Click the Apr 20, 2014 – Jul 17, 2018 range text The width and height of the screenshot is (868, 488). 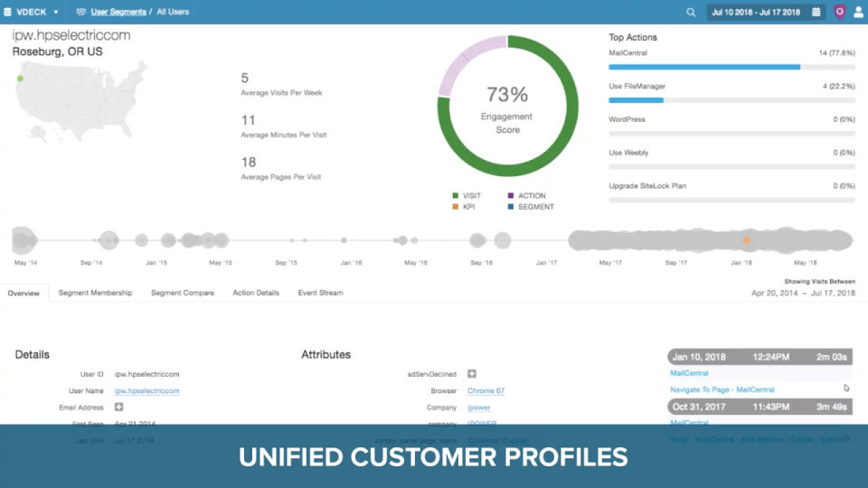[x=803, y=293]
